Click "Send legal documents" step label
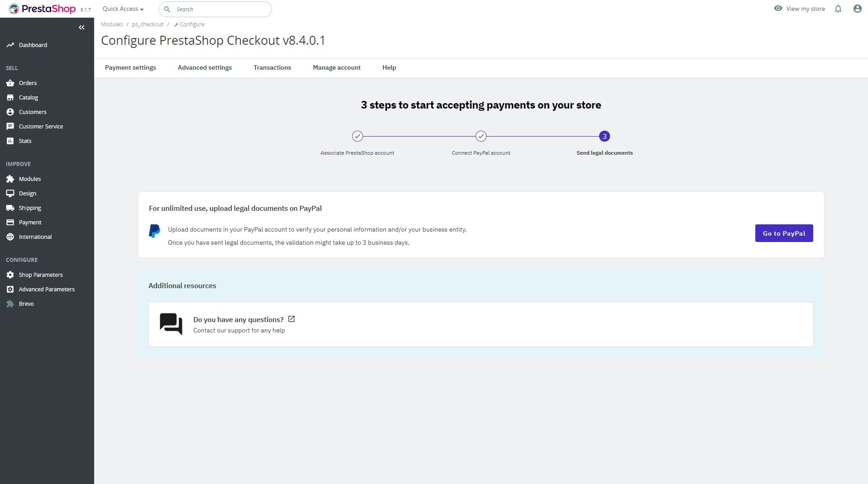Viewport: 868px width, 484px height. [x=605, y=153]
